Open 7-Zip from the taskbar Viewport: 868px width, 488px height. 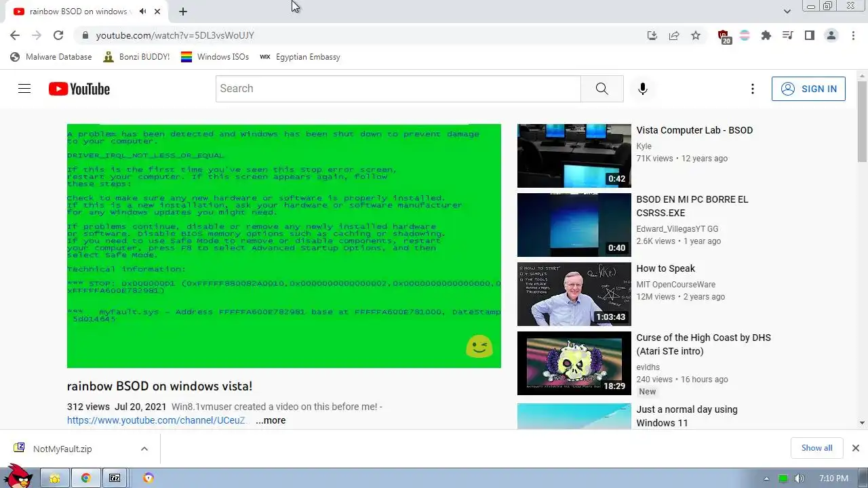click(x=115, y=478)
